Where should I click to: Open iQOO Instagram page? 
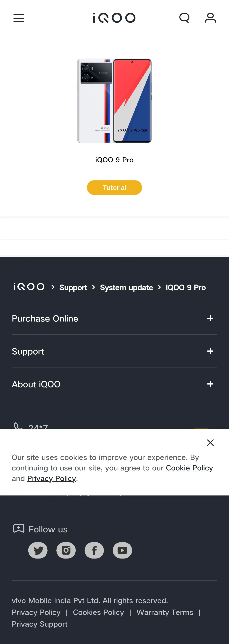tap(66, 550)
